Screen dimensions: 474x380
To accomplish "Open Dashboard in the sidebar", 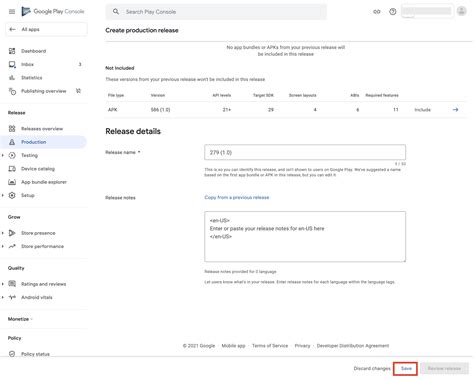I will coord(34,51).
